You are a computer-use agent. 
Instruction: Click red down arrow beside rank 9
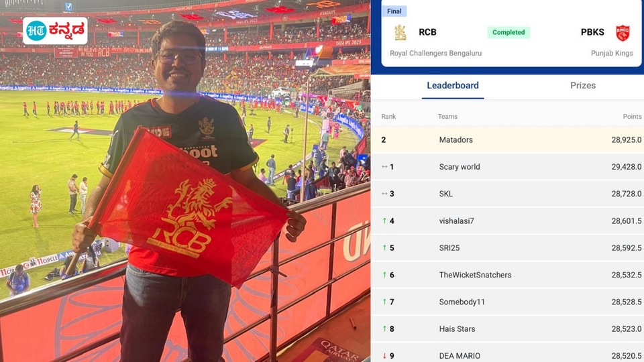[x=384, y=356]
